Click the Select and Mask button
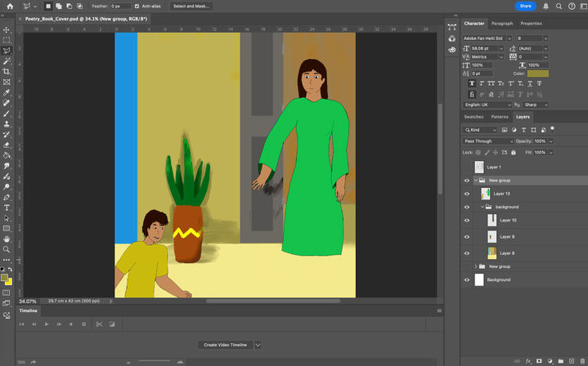This screenshot has width=588, height=366. (x=191, y=6)
